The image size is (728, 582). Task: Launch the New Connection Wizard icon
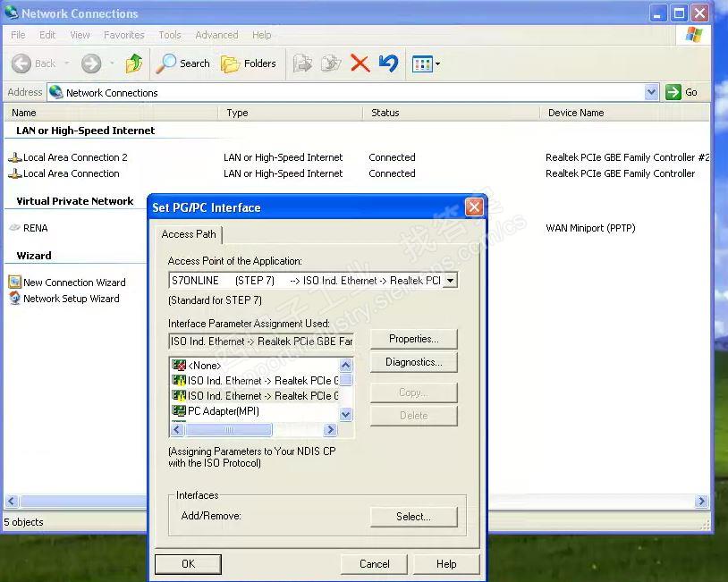coord(15,282)
